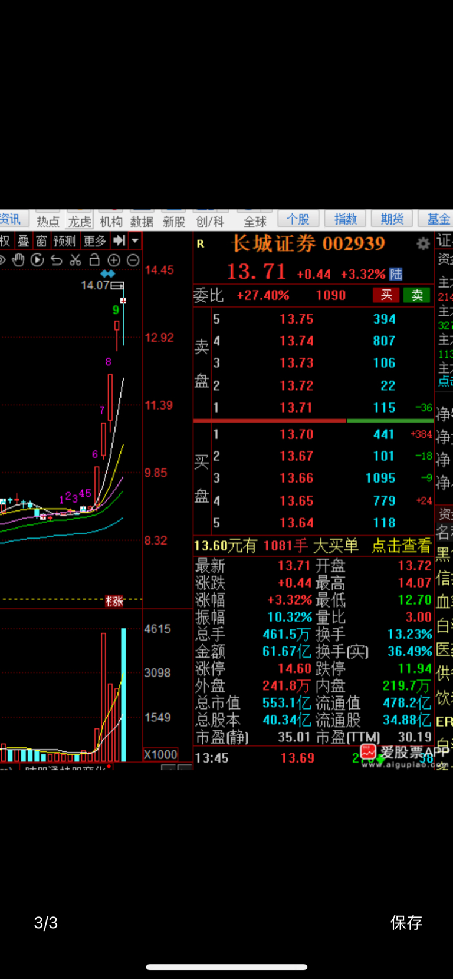Click the green 卖 sell button
Viewport: 453px width, 980px height.
[x=417, y=295]
